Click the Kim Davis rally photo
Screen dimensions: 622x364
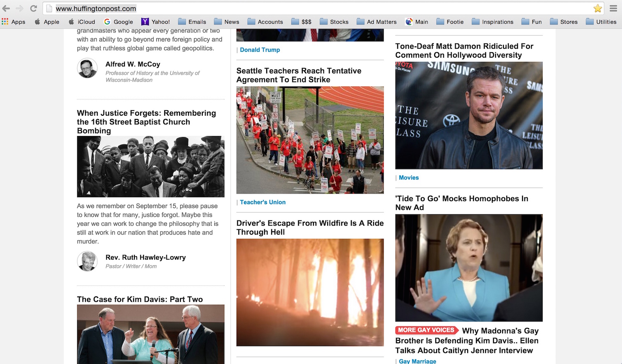click(151, 335)
